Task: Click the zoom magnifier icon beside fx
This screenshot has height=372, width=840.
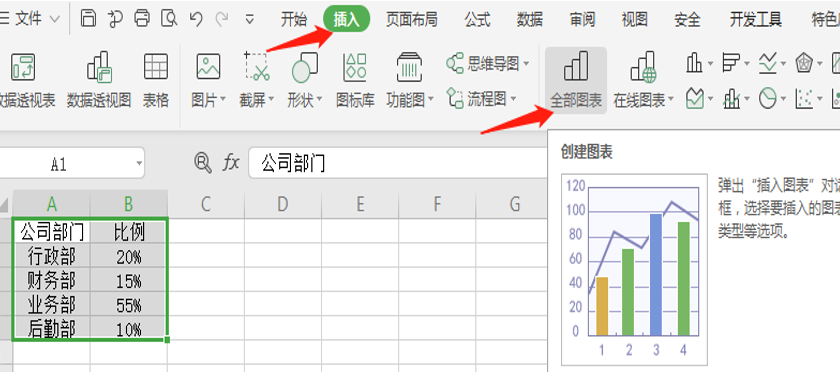Action: [x=203, y=162]
